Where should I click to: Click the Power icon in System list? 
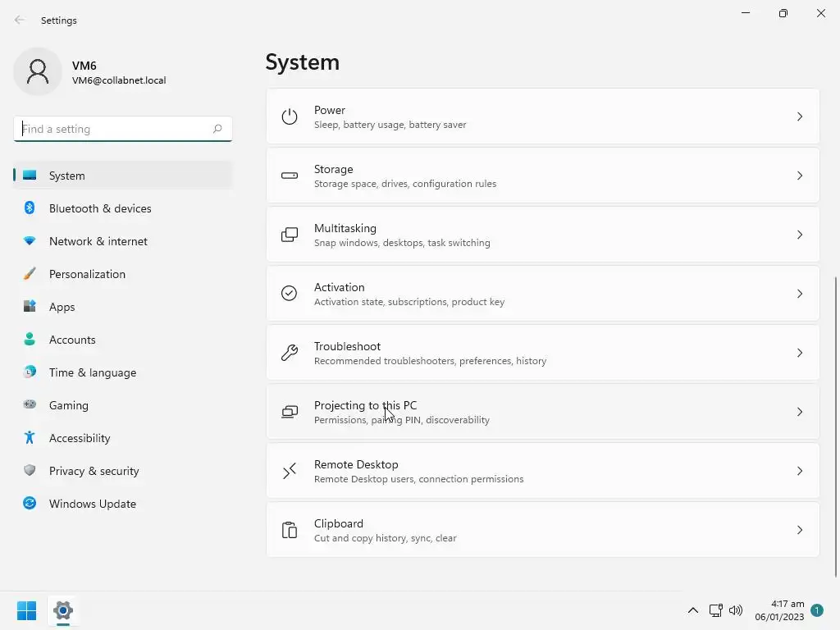click(290, 116)
